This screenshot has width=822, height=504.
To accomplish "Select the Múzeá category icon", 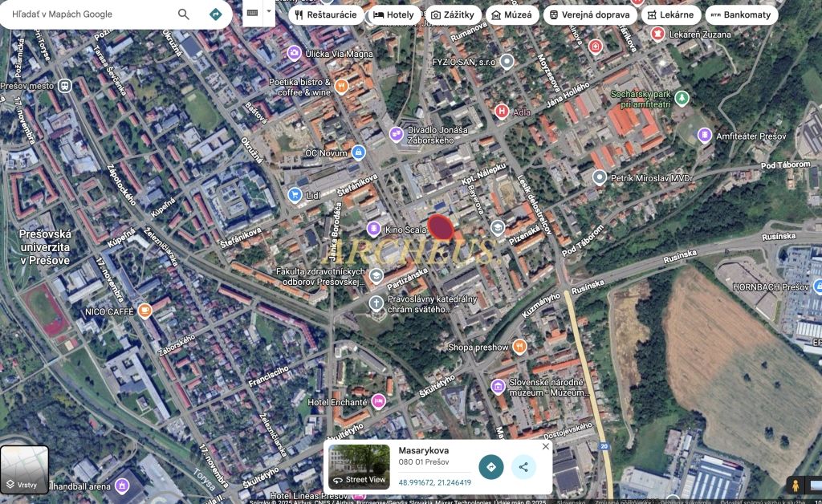I will [497, 14].
